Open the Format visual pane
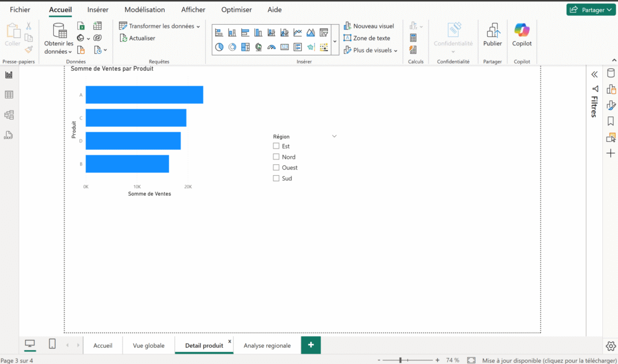 [x=610, y=104]
